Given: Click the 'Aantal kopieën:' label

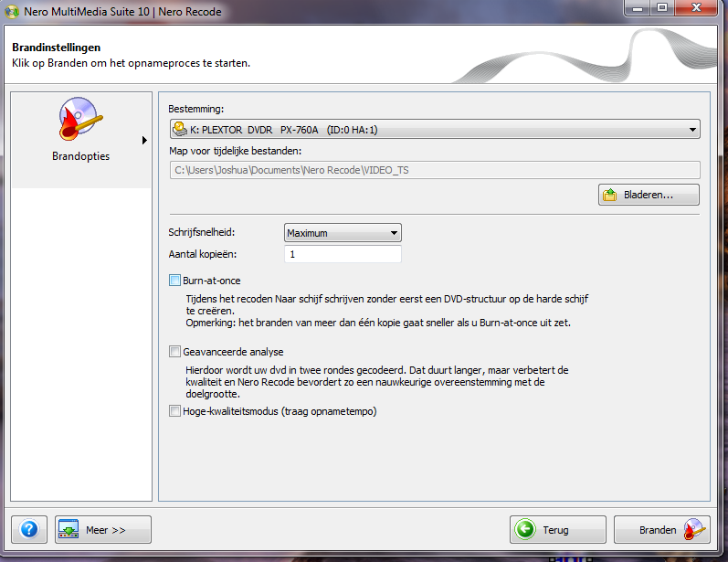Looking at the screenshot, I should 203,254.
